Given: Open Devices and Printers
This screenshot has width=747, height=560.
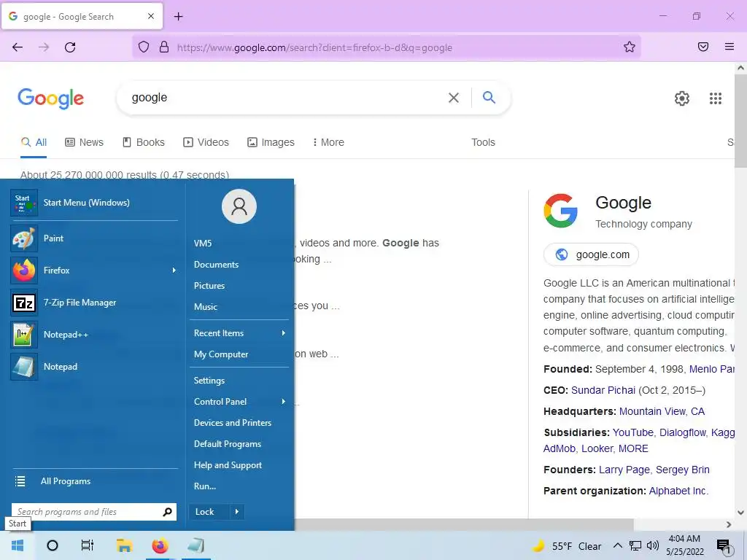Looking at the screenshot, I should click(233, 423).
